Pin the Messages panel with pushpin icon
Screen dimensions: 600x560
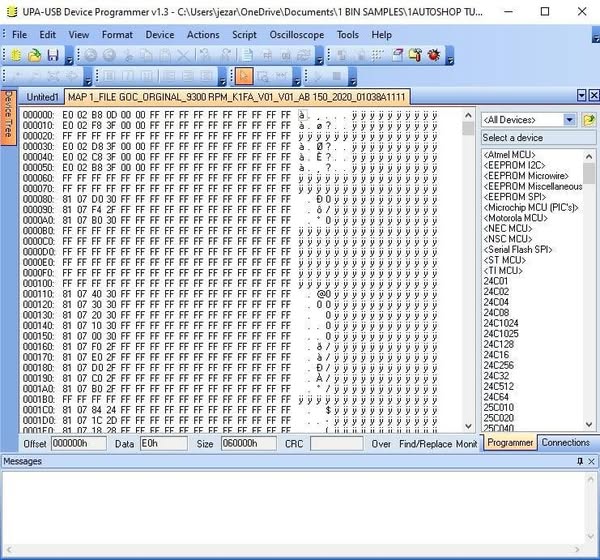click(x=578, y=461)
